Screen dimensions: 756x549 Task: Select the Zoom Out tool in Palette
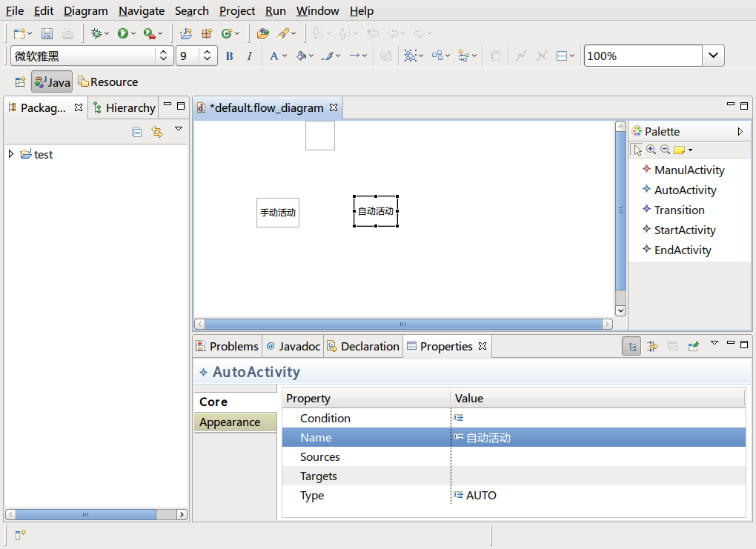[665, 150]
